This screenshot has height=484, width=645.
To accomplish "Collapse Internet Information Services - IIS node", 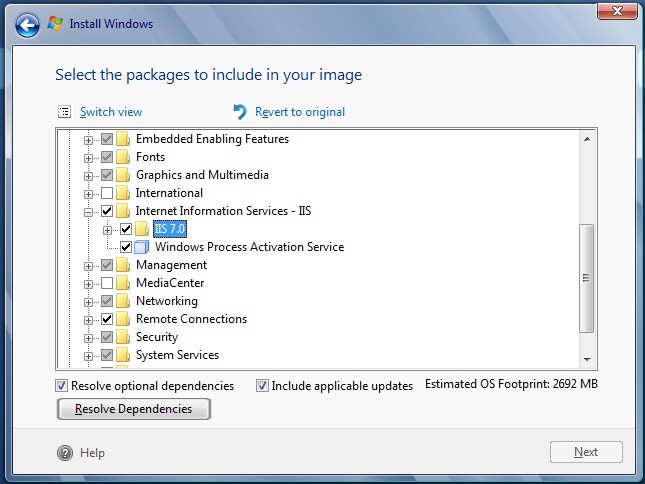I will pos(88,212).
